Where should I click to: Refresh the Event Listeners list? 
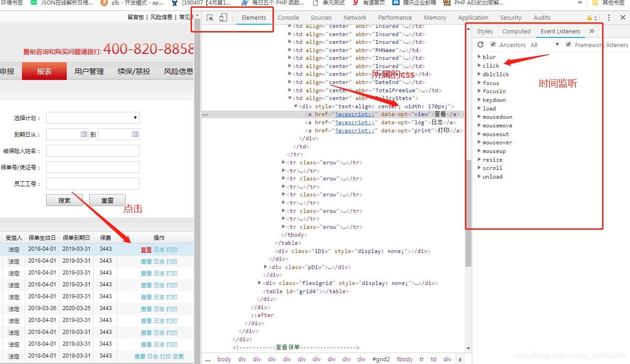click(481, 45)
